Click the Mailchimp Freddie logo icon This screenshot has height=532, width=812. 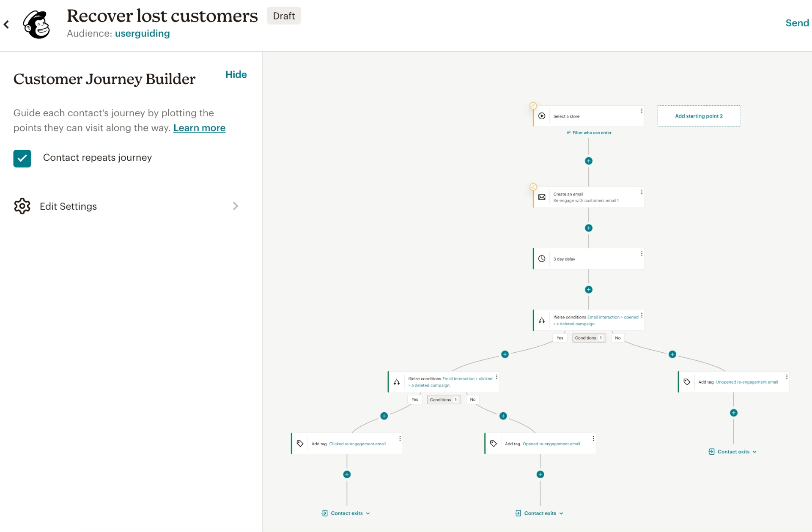37,24
